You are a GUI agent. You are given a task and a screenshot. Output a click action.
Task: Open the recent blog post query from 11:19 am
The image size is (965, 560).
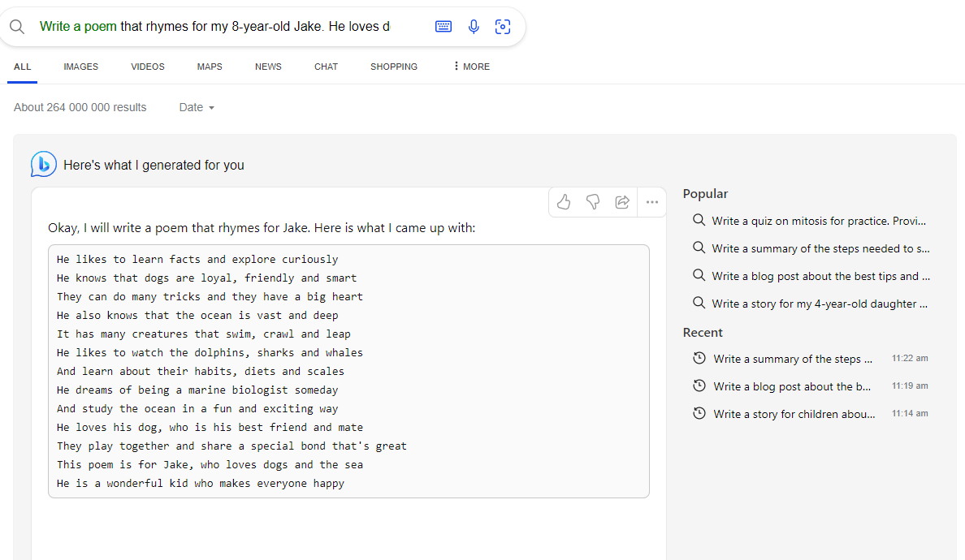pos(810,386)
